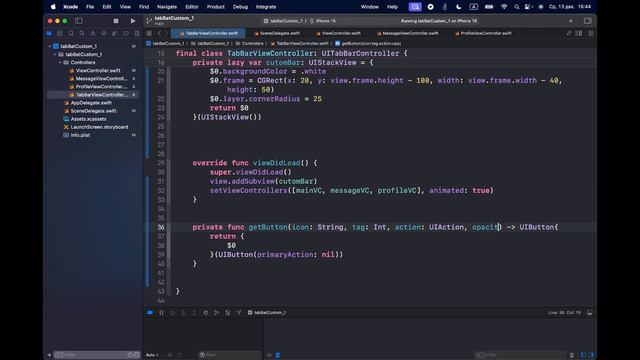Collapse the tabBatCustom_1 group folder
The image size is (640, 360).
click(55, 54)
